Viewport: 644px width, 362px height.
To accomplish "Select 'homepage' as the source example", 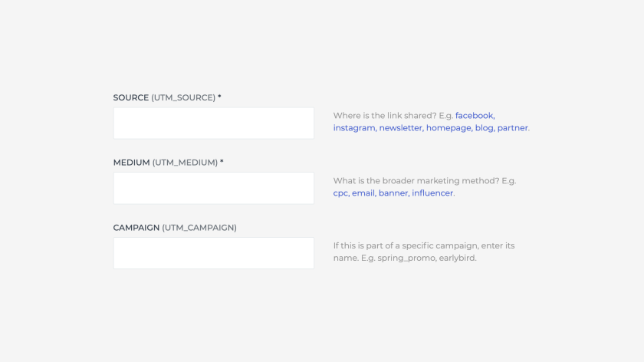I will (449, 128).
